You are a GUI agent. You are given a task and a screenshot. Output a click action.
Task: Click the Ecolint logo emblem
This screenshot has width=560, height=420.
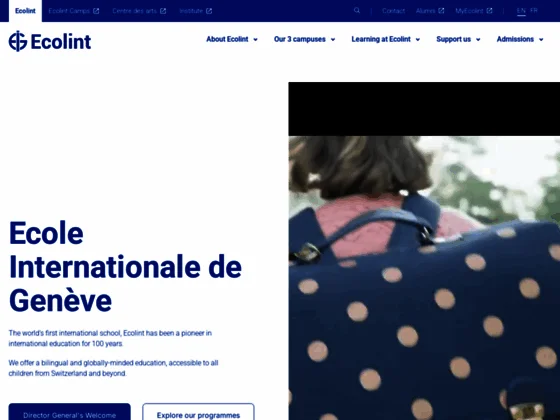click(x=18, y=41)
